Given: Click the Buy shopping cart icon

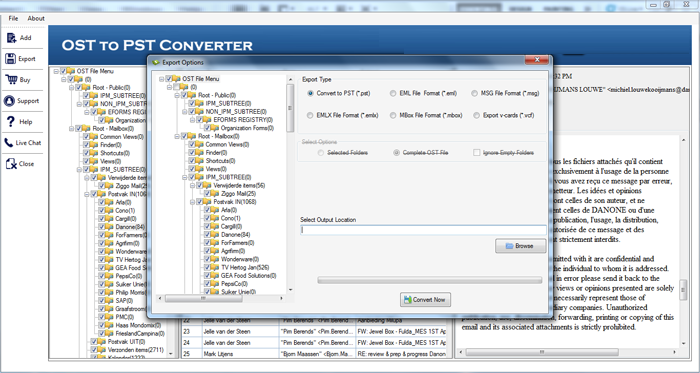Looking at the screenshot, I should pos(11,79).
